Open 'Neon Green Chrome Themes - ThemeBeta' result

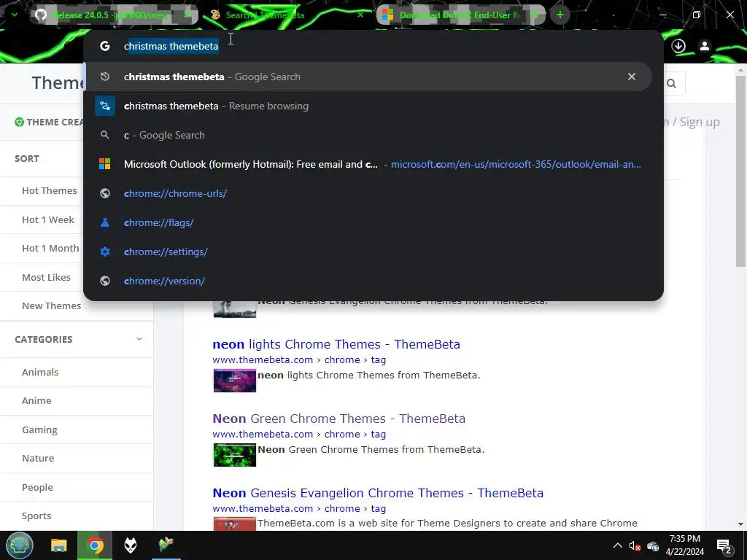(x=338, y=419)
